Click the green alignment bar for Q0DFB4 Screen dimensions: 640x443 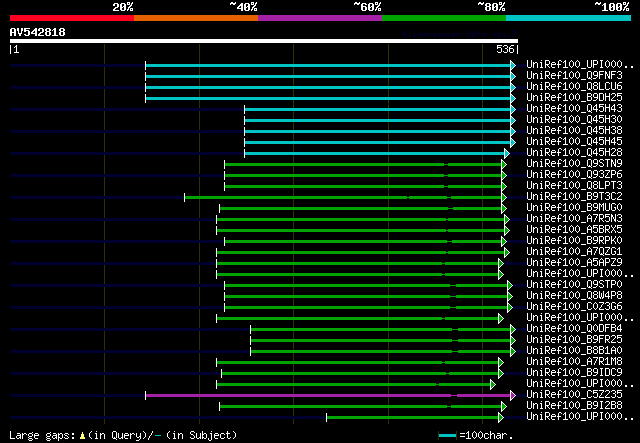pyautogui.click(x=383, y=329)
